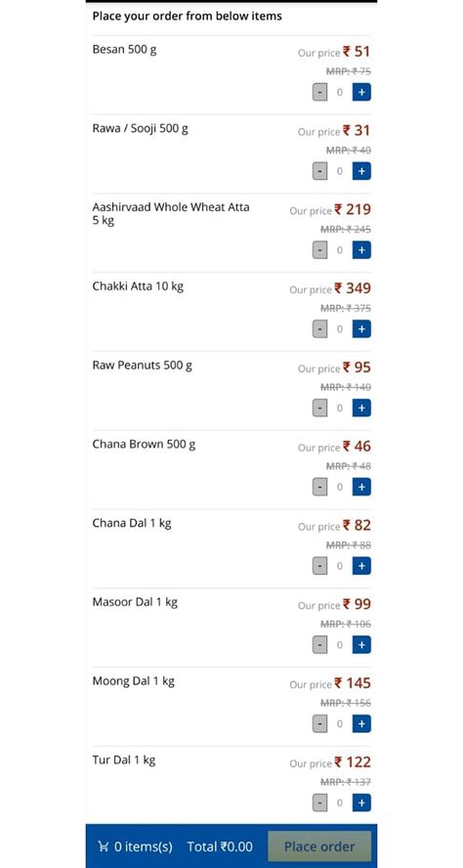Select the Chakki Atta 10 kg item name
The height and width of the screenshot is (868, 463).
click(138, 286)
